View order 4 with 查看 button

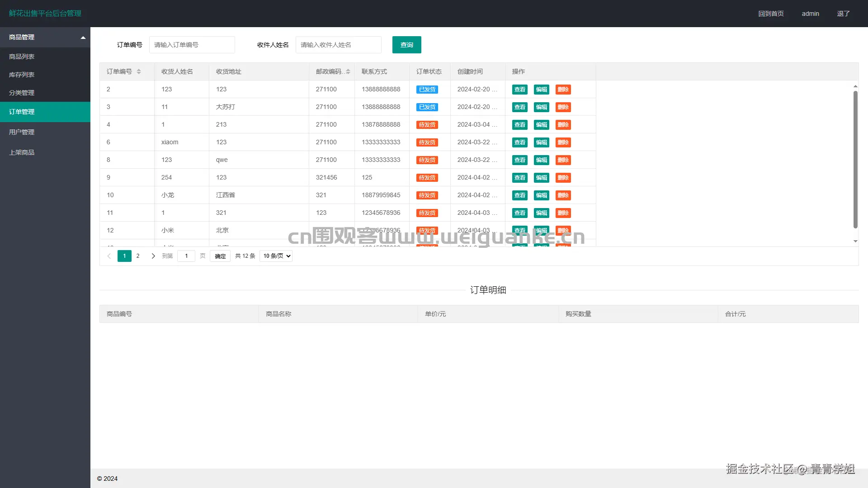pyautogui.click(x=520, y=125)
